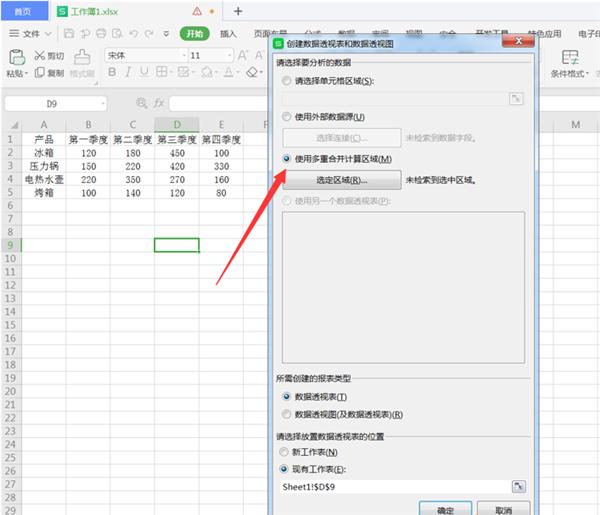Screen dimensions: 600x515
Task: Click the Print icon in quick toolbar
Action: (x=101, y=33)
